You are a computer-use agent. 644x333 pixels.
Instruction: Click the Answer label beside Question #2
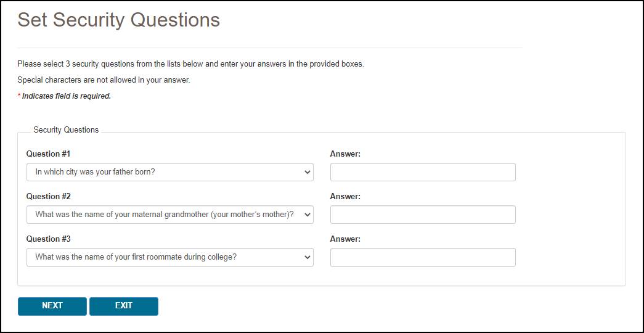tap(345, 196)
